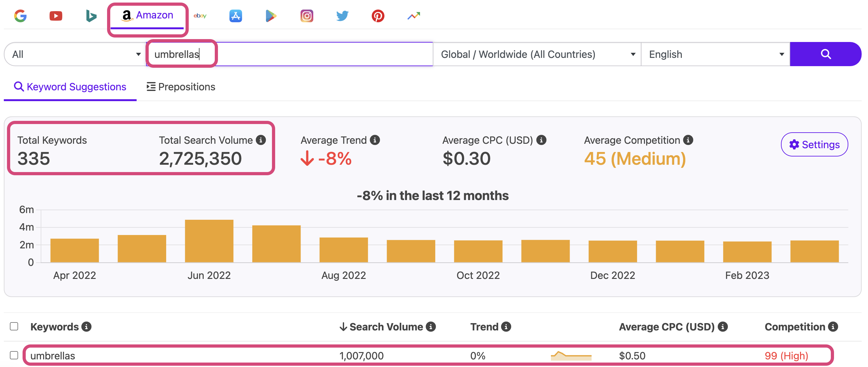The image size is (868, 367).
Task: Click the umbrellas keyword text in table
Action: pos(52,356)
